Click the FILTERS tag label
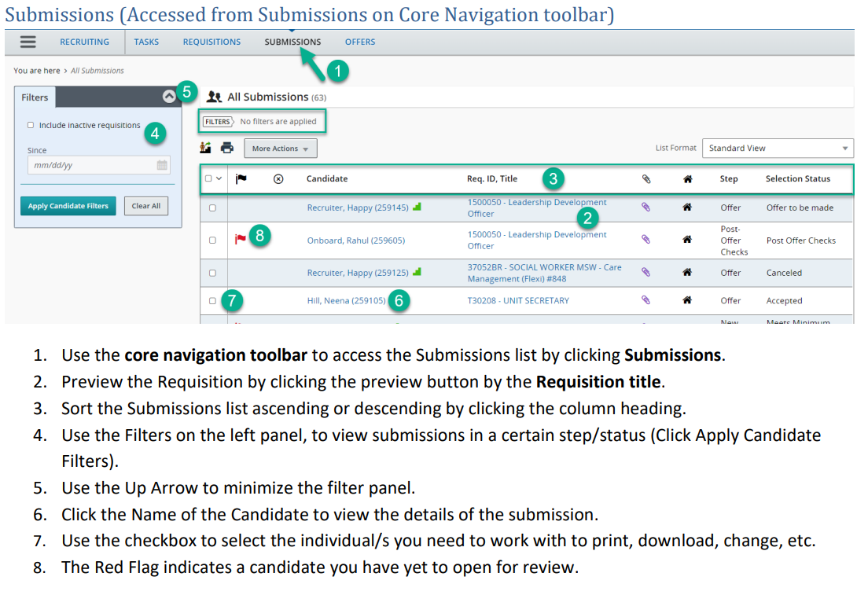Viewport: 868px width, 595px height. pos(218,121)
